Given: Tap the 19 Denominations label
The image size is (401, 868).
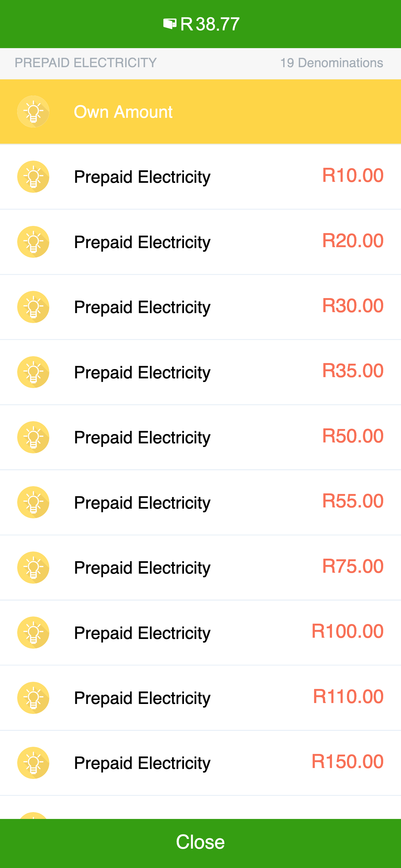Looking at the screenshot, I should [x=332, y=63].
